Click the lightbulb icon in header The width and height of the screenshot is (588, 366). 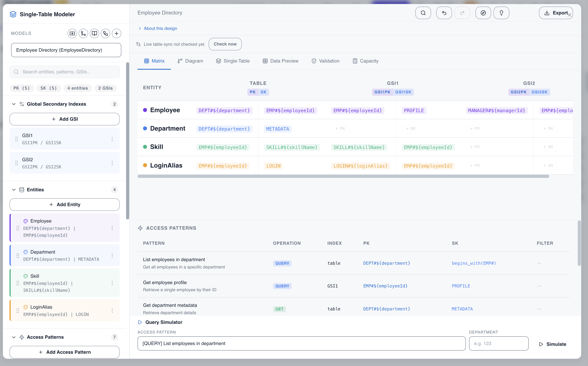501,13
